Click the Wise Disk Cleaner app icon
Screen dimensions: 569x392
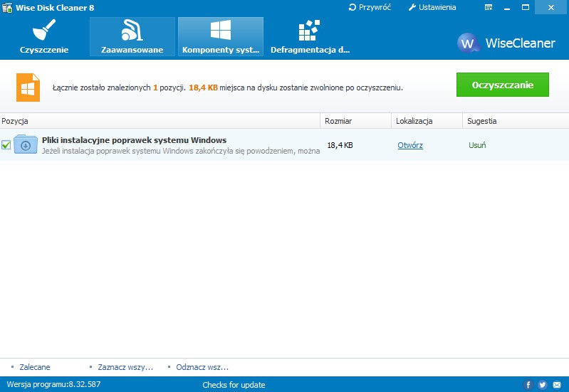click(7, 7)
